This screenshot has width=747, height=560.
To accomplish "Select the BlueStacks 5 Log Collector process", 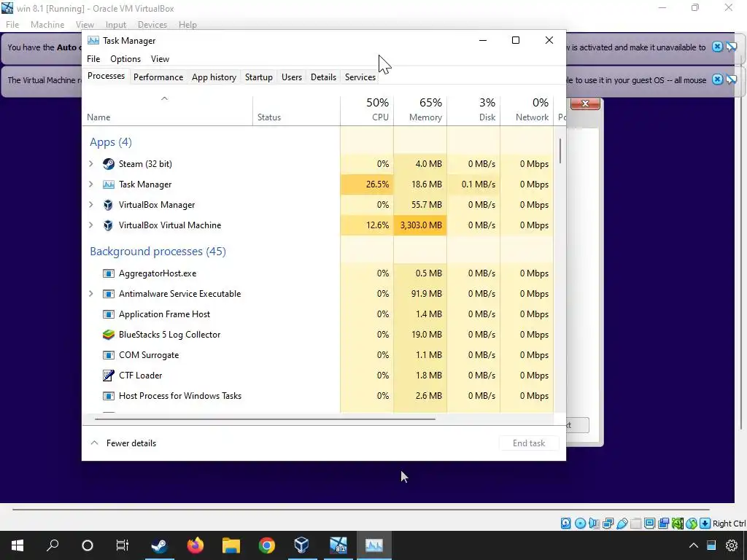I will (318, 335).
